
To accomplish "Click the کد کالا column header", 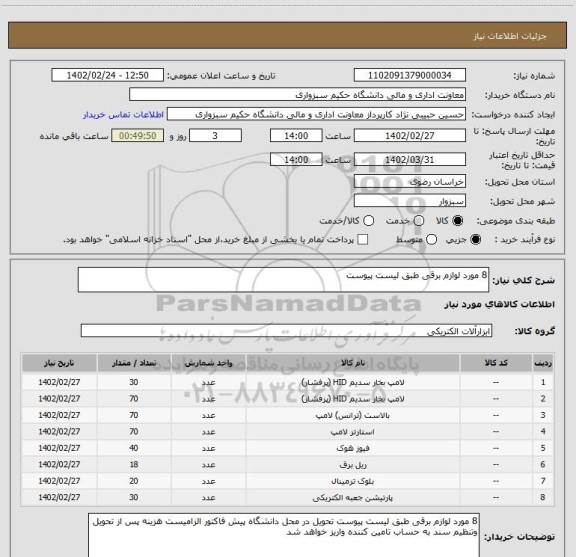I will (x=496, y=363).
